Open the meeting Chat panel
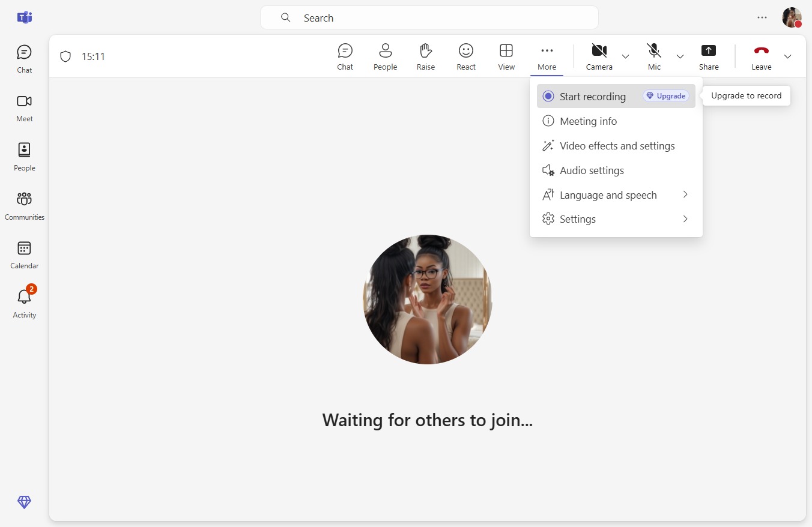Screen dimensions: 812x527 [345, 57]
